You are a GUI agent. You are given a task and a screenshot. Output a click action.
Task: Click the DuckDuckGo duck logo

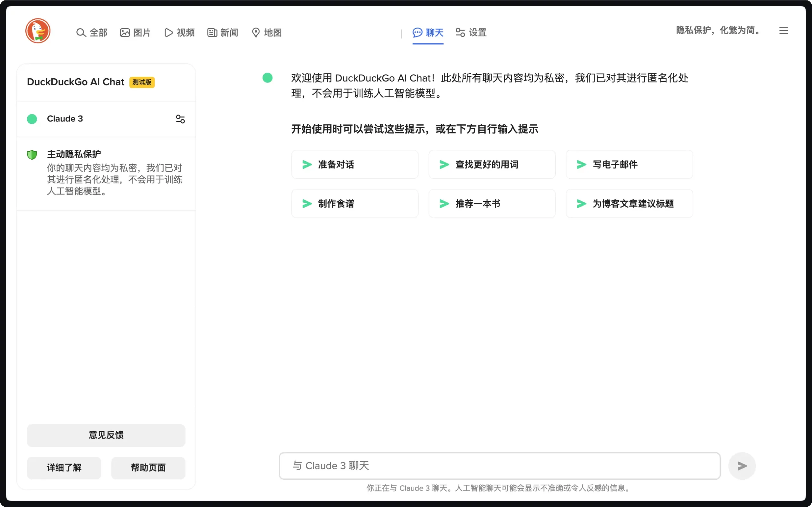38,31
